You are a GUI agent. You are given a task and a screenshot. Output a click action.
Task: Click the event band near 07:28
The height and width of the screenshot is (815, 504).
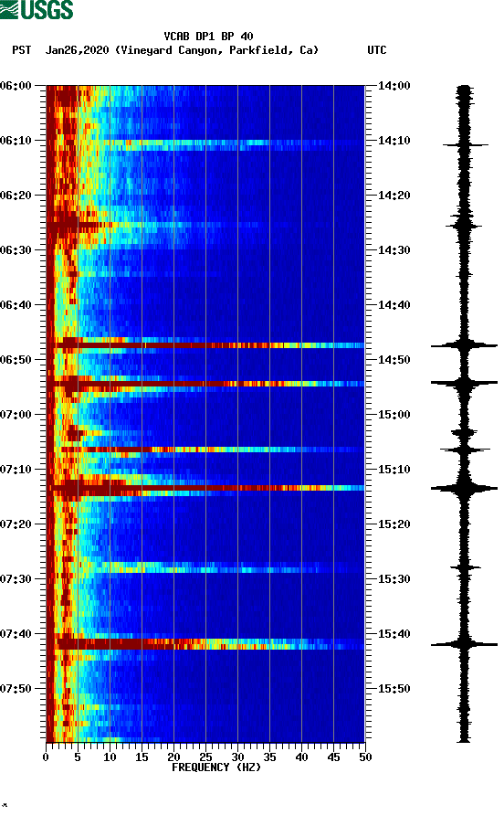tap(205, 567)
